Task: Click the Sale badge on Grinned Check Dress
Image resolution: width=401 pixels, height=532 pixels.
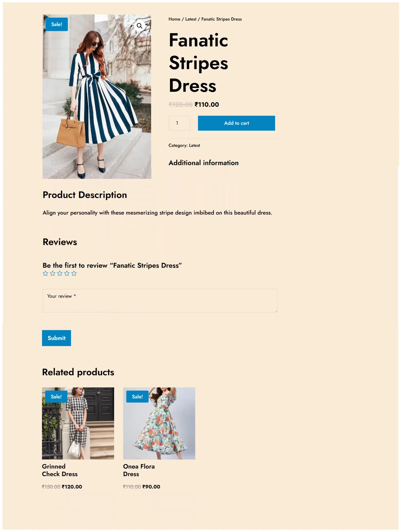Action: tap(56, 396)
